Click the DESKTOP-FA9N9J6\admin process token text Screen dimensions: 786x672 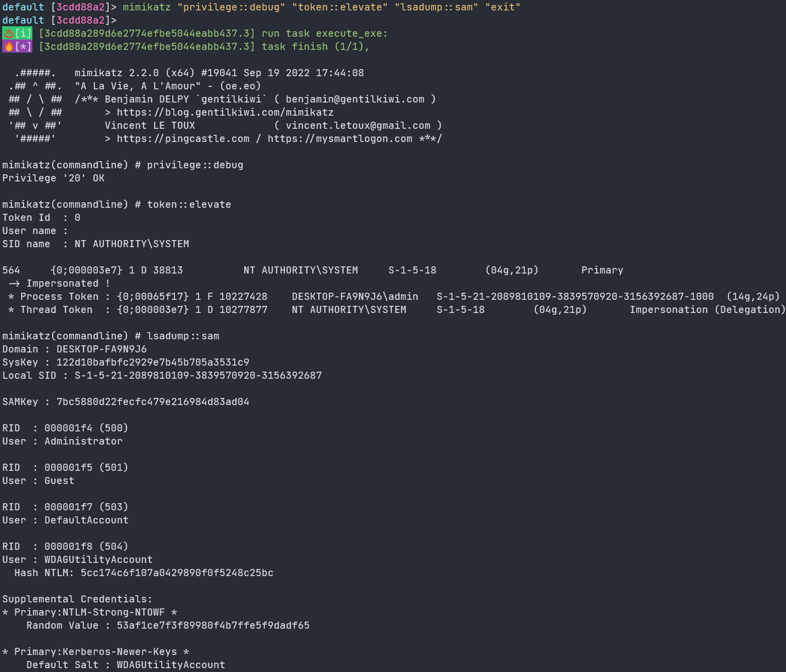(355, 297)
